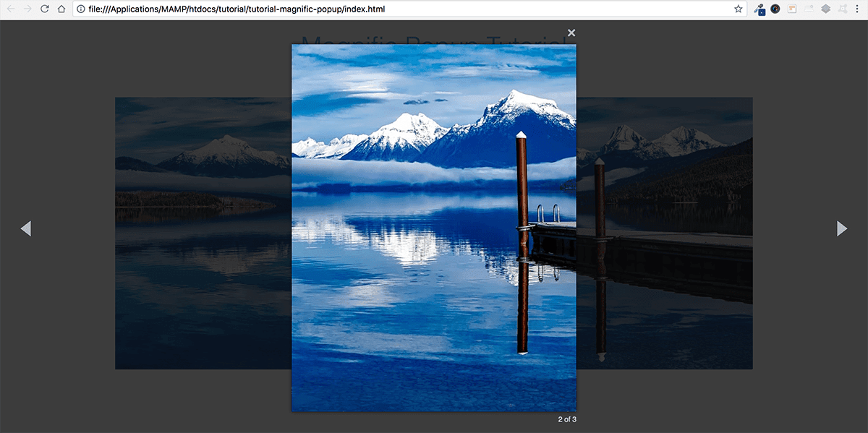
Task: Reload the page in the browser
Action: coord(45,9)
